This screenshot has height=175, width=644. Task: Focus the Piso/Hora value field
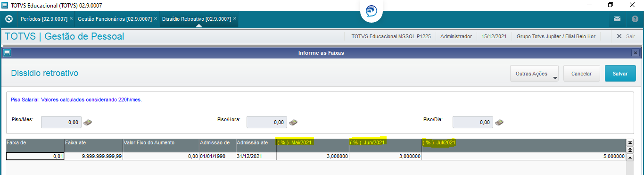267,122
